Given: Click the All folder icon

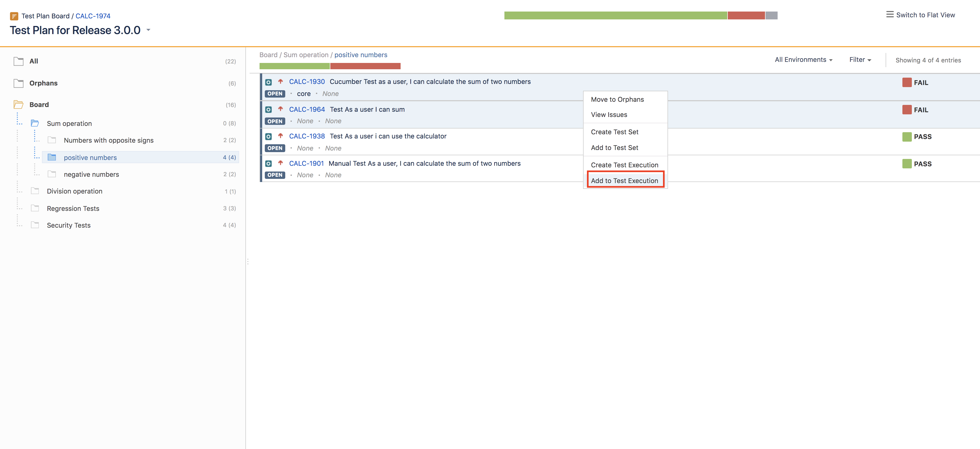Looking at the screenshot, I should point(18,61).
